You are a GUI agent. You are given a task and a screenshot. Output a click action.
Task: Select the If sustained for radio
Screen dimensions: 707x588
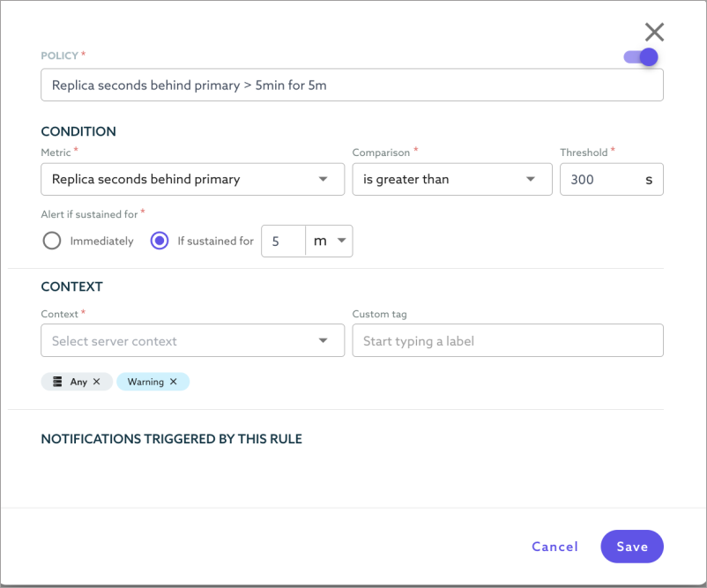click(x=160, y=241)
